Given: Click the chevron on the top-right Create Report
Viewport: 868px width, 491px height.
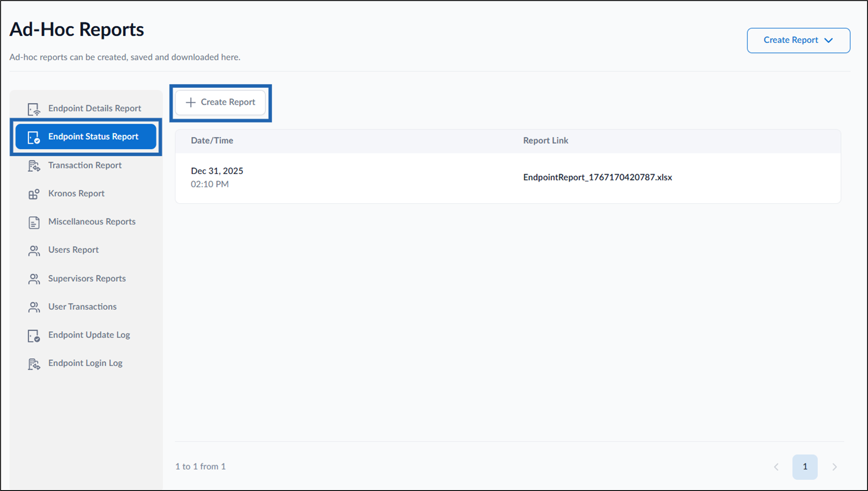Looking at the screenshot, I should (x=828, y=40).
